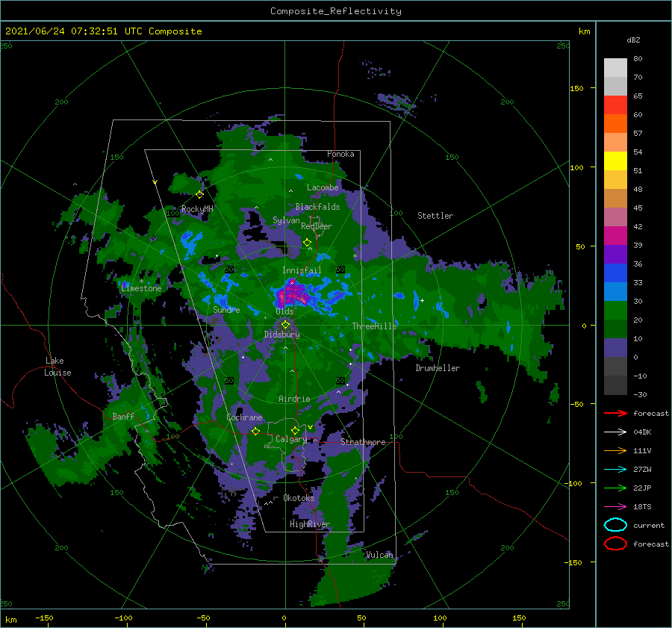The height and width of the screenshot is (628, 672).
Task: Click the Vulcan city label
Action: click(x=379, y=555)
